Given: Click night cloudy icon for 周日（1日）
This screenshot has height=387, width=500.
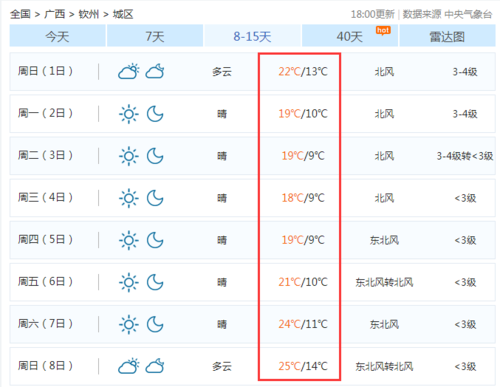Looking at the screenshot, I should click(x=155, y=71).
